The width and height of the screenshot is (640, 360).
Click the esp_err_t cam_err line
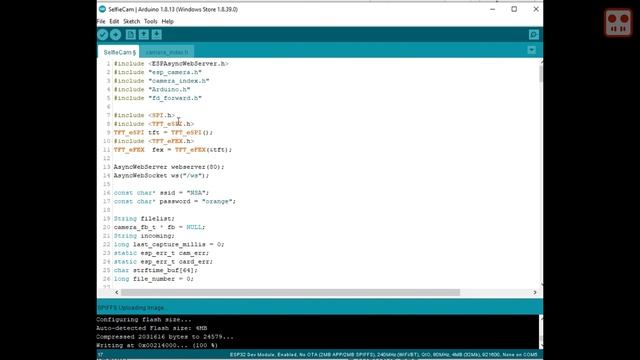point(161,253)
